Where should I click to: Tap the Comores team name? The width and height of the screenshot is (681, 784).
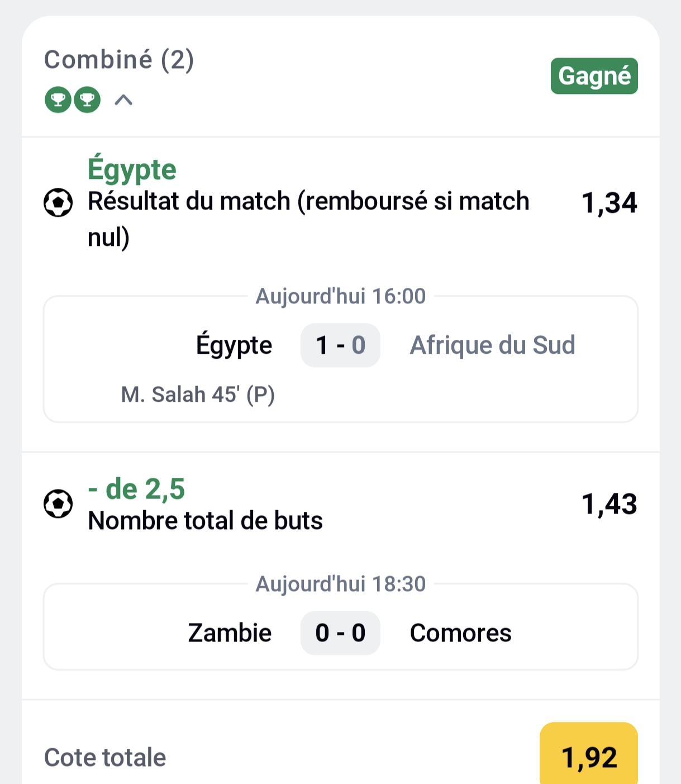[460, 633]
